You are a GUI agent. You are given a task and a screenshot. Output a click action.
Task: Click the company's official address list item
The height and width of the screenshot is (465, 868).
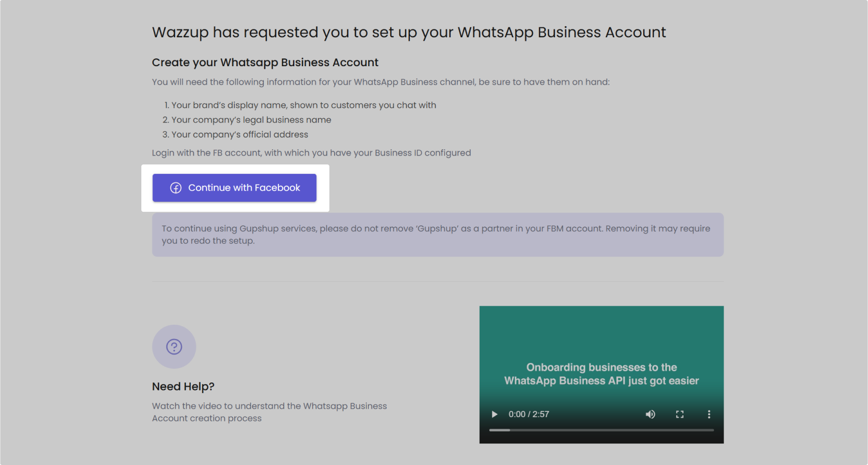pos(239,135)
